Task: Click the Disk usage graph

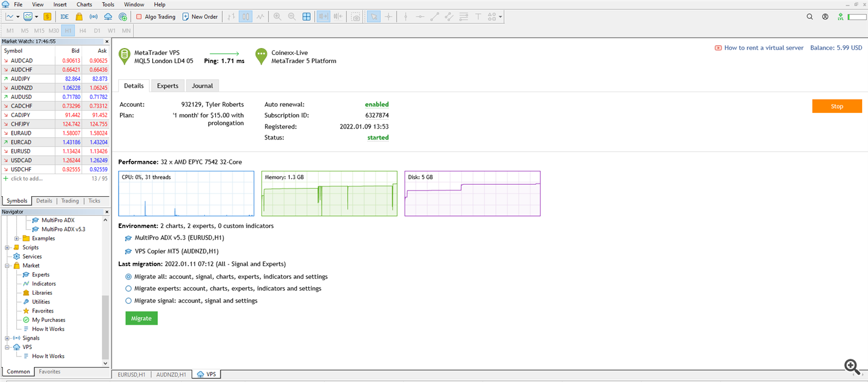Action: tap(472, 193)
